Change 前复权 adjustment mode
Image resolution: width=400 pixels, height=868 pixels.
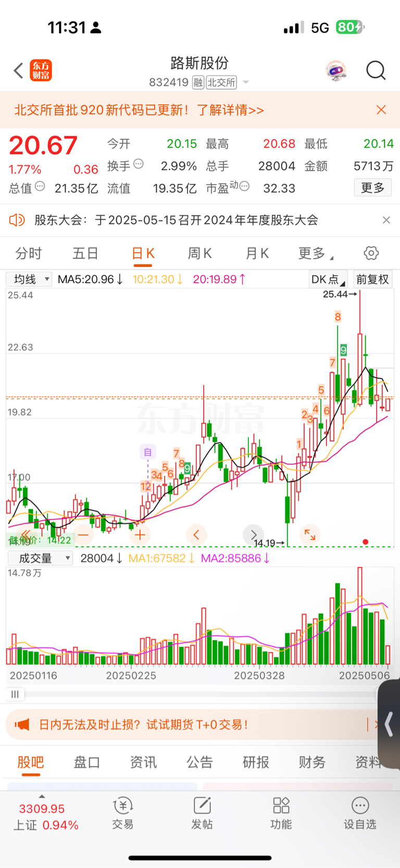point(373,279)
